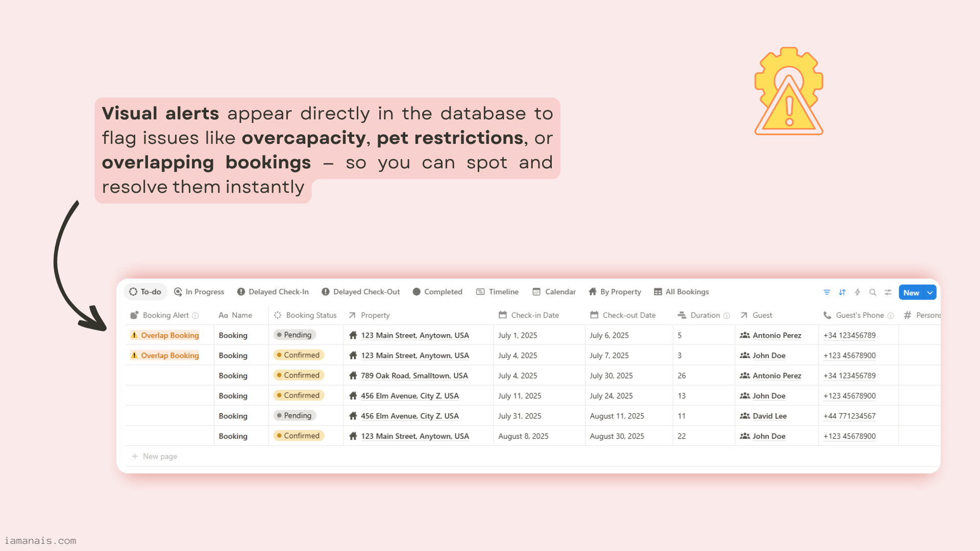Click phone number +44 771234567
Image resolution: width=980 pixels, height=551 pixels.
pyautogui.click(x=849, y=416)
